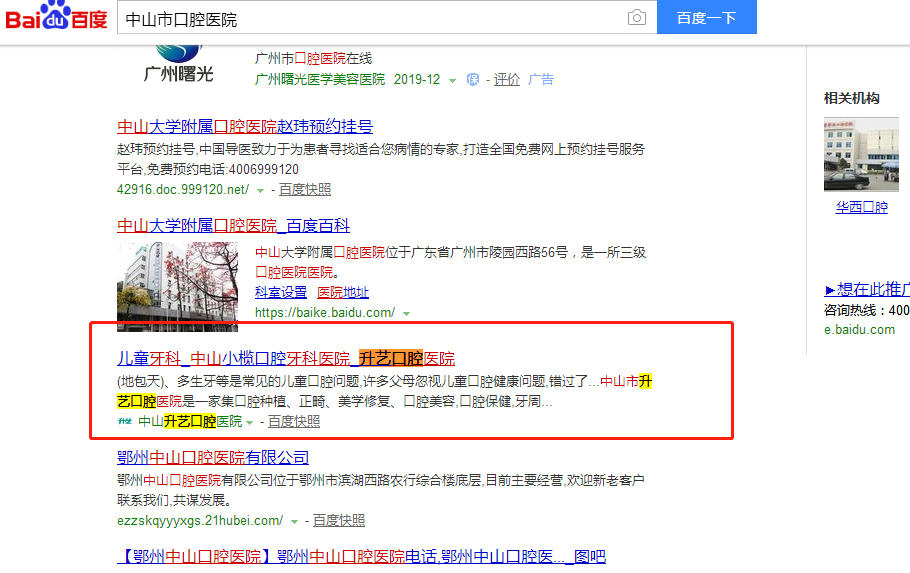Expand dropdown arrow after 2019-12 ad date
This screenshot has height=573, width=910.
coord(452,81)
